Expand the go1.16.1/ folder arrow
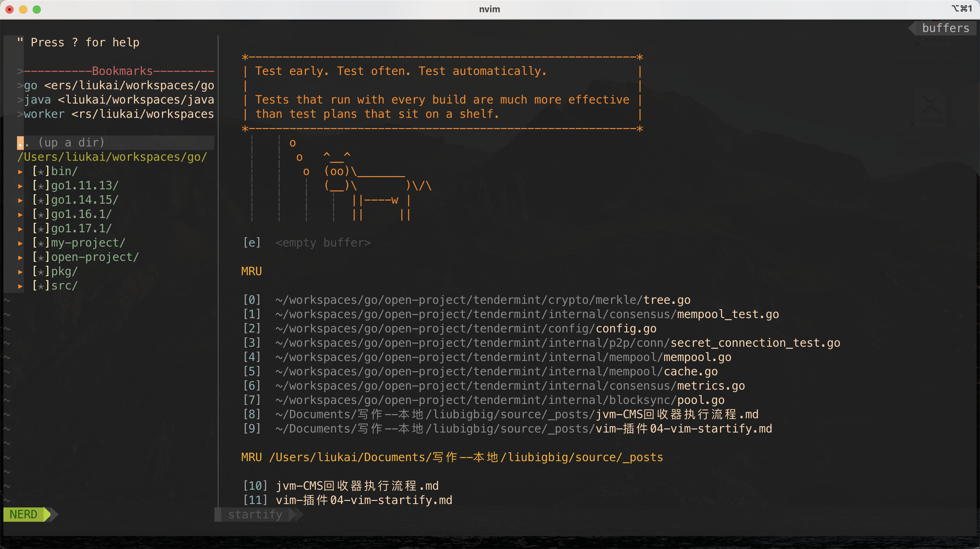Screen dimensions: 980x549 (x=20, y=215)
